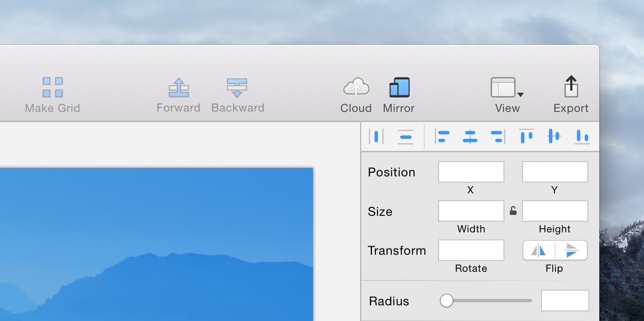Send layer Backward using toolbar icon
Screen dimensions: 644x321
pos(237,88)
